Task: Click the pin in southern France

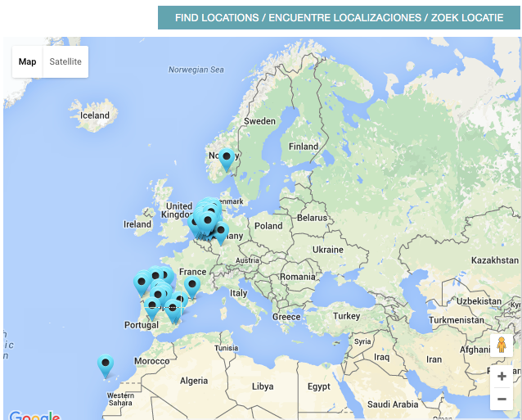Action: 192,287
